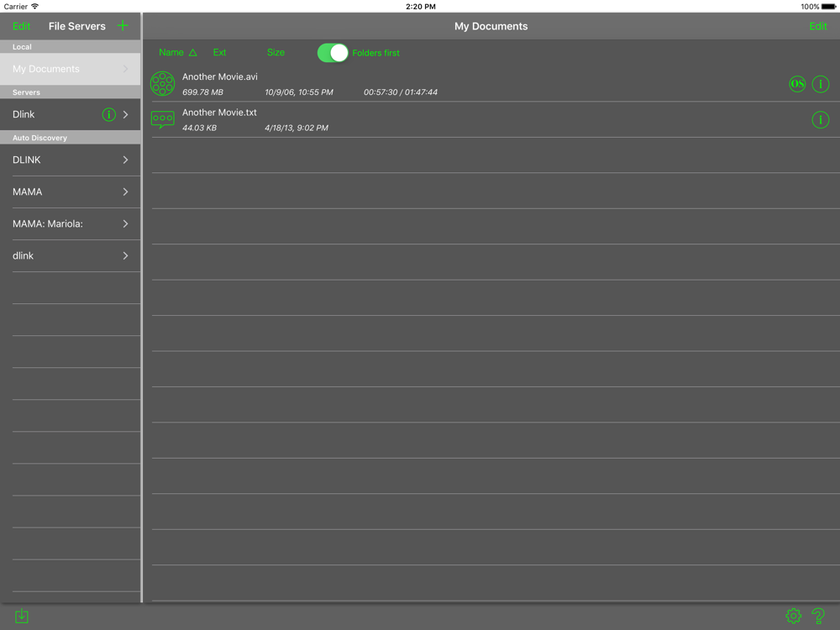Click the Folders first label
The height and width of the screenshot is (630, 840).
click(x=375, y=53)
